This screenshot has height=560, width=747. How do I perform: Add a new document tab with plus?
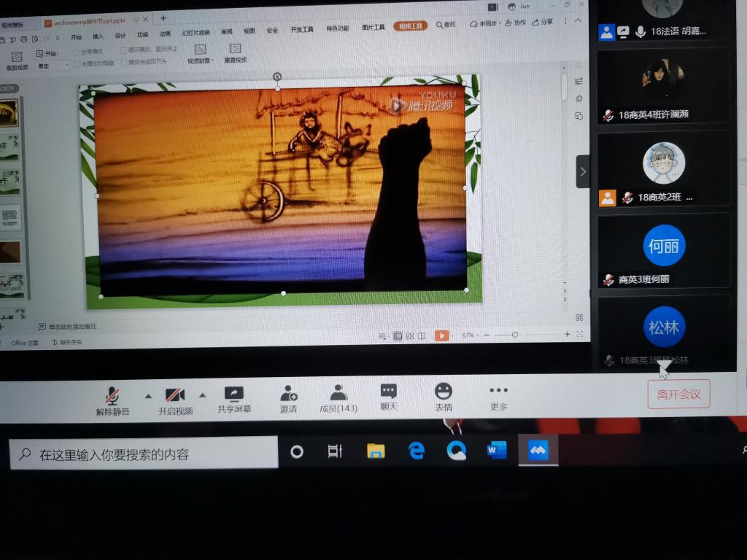point(163,18)
